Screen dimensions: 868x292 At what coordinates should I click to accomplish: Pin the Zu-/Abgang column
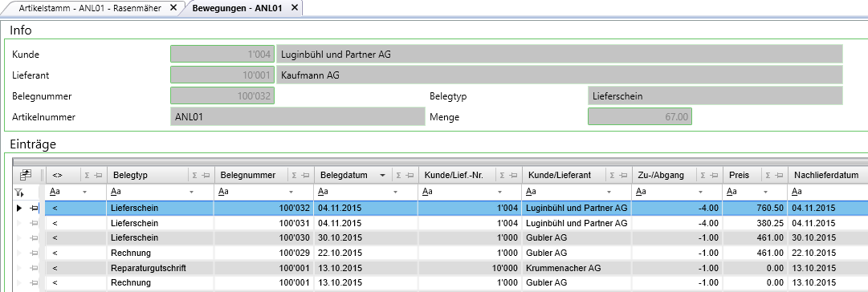[714, 176]
